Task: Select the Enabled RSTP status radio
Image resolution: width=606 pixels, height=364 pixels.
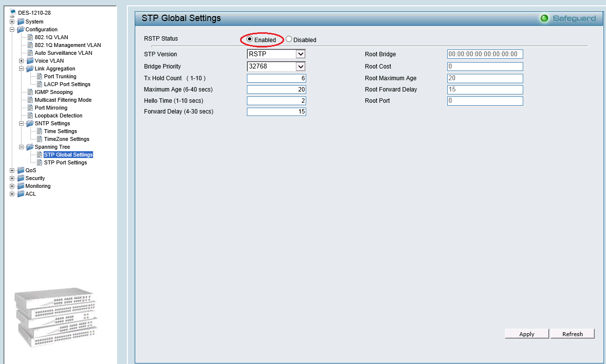Action: (x=250, y=39)
